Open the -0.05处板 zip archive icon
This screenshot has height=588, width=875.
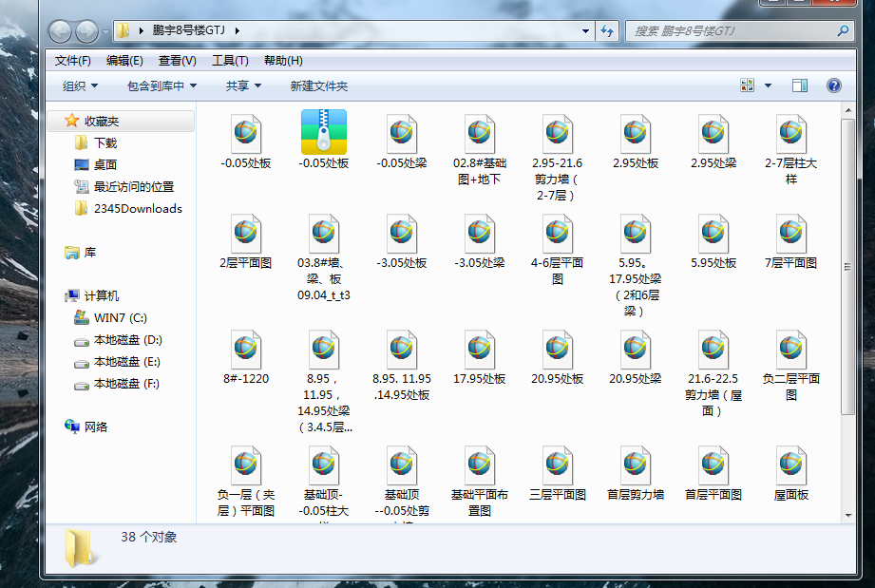(324, 132)
